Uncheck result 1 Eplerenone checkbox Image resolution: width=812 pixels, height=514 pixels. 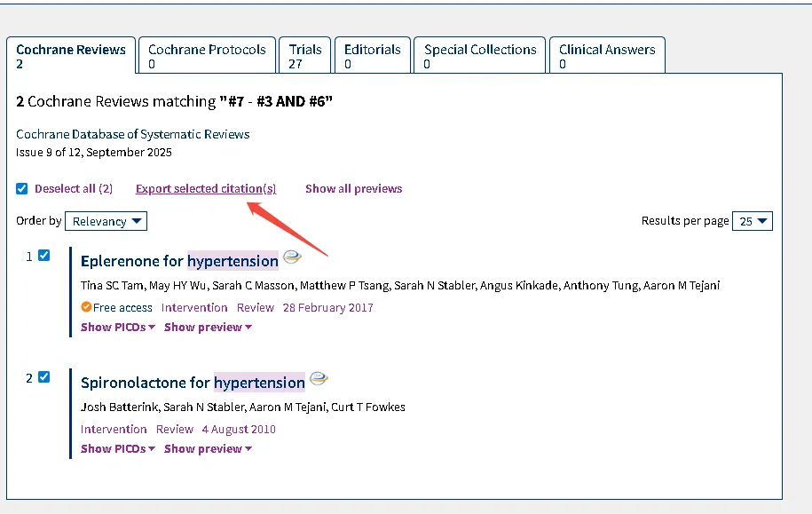click(x=44, y=256)
